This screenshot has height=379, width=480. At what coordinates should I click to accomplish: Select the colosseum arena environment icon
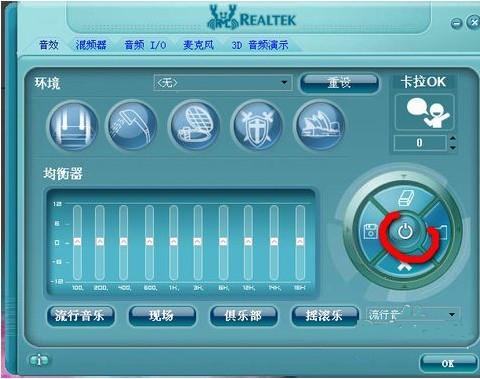(194, 126)
